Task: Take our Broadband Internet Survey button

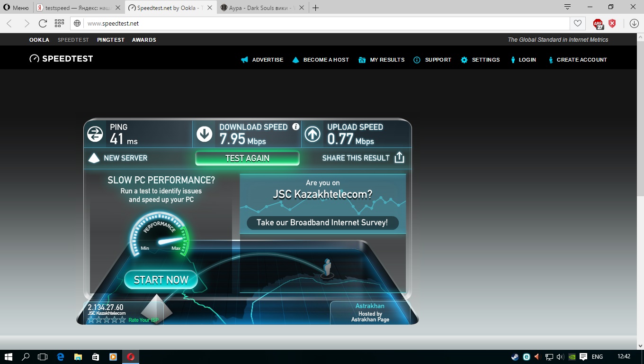Action: tap(322, 222)
